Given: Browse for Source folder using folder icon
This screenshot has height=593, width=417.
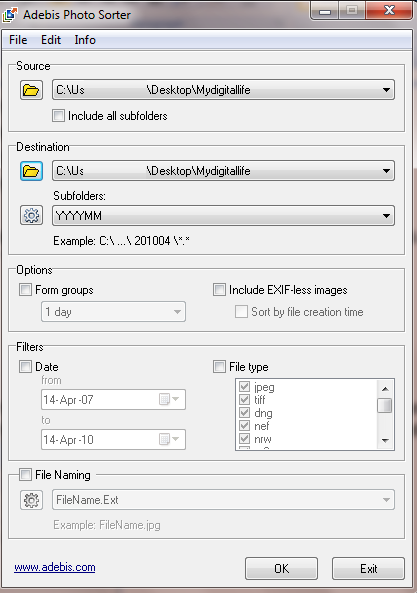Looking at the screenshot, I should [x=31, y=90].
